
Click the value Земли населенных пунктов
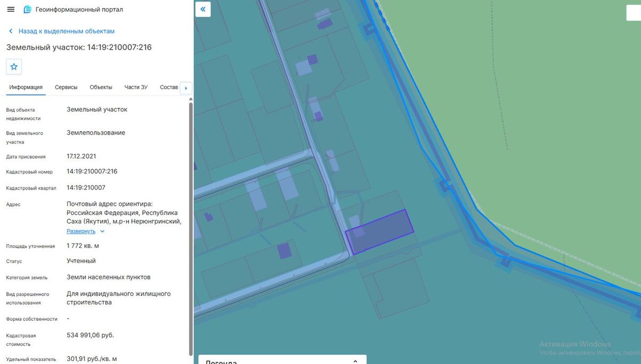click(108, 277)
